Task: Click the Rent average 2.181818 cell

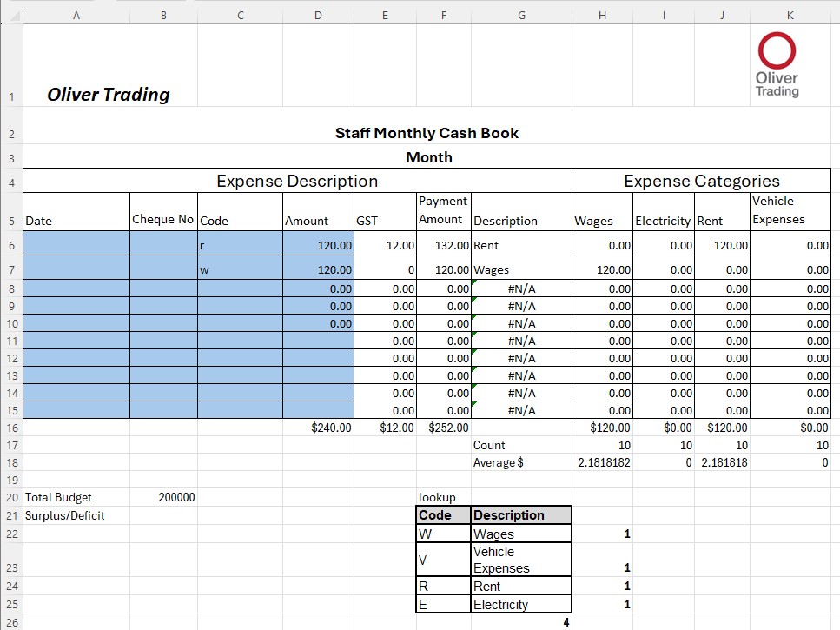Action: click(722, 463)
